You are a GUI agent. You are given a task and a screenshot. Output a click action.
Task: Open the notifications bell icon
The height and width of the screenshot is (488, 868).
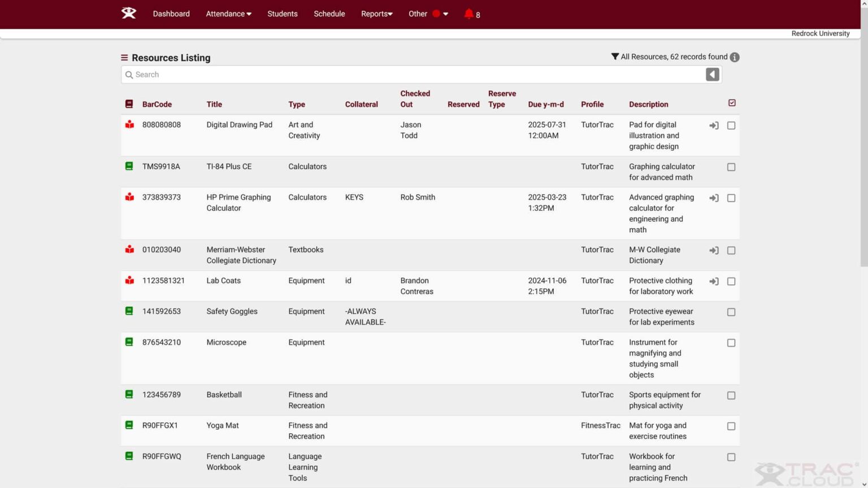coord(468,14)
